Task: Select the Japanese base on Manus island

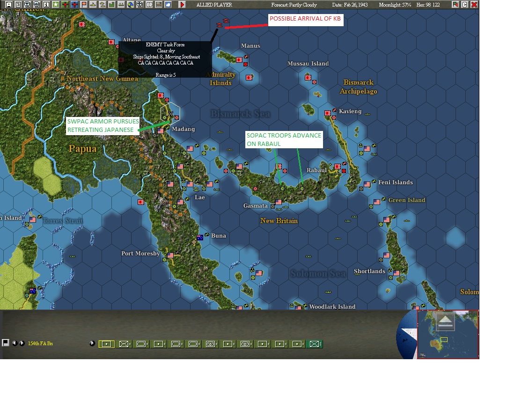Action: coord(239,60)
